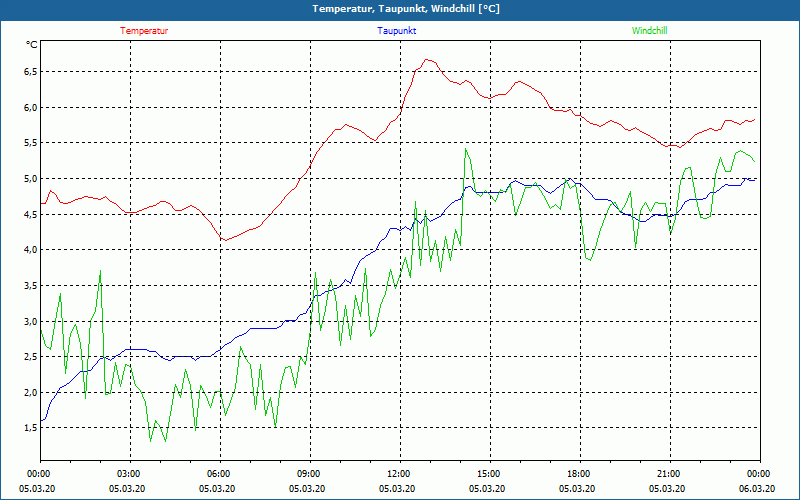
Task: Click the 6,5 y-axis value
Action: [30, 72]
